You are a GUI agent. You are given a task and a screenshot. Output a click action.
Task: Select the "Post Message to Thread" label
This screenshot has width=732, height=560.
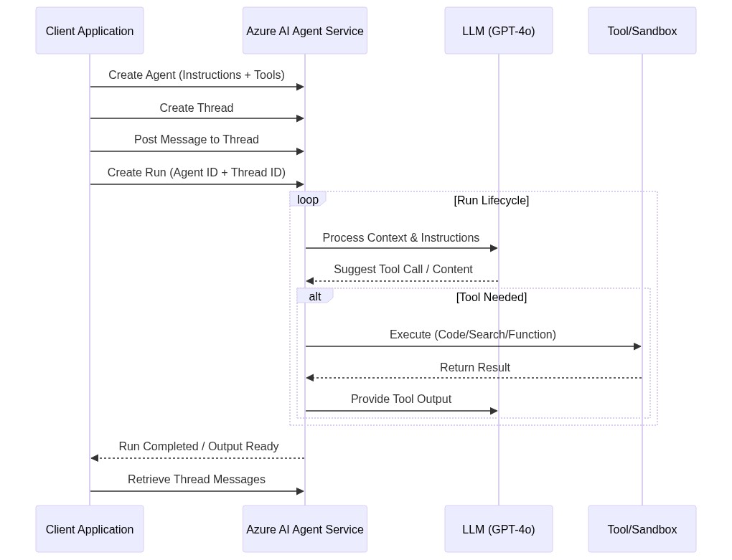point(197,140)
